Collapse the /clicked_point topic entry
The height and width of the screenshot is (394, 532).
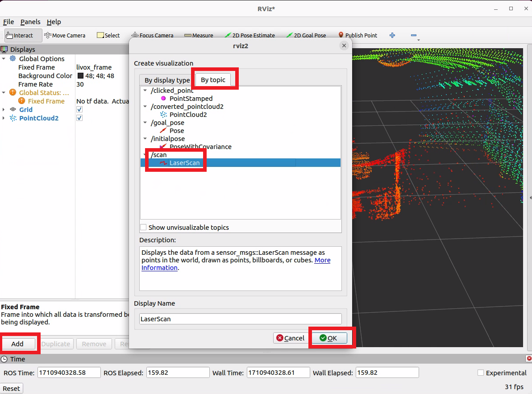click(145, 90)
